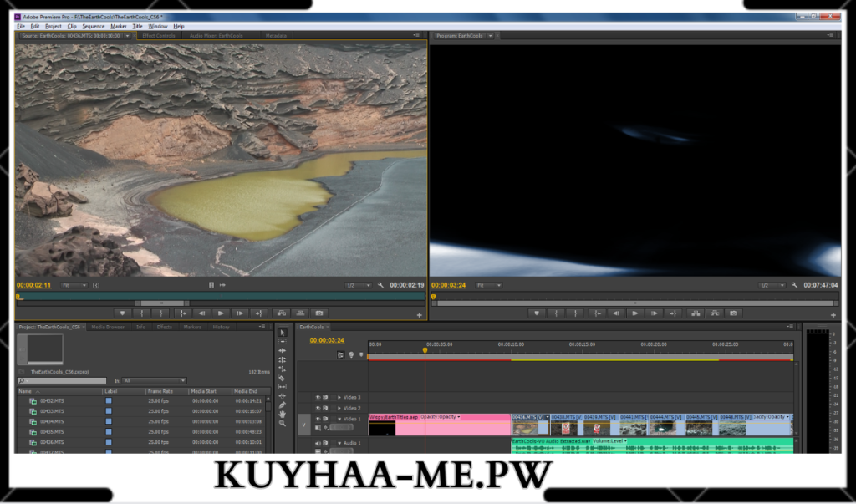The image size is (856, 504).
Task: Select the Selection arrow tool
Action: click(x=283, y=333)
